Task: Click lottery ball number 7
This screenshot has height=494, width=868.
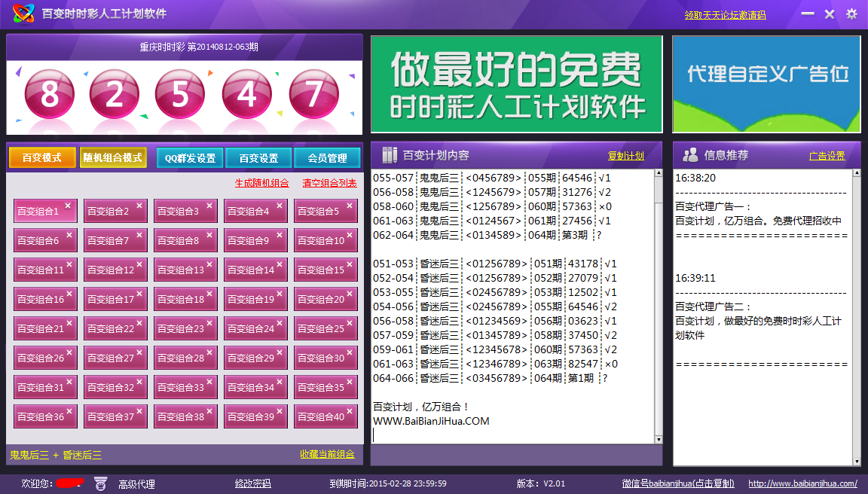Action: (314, 94)
